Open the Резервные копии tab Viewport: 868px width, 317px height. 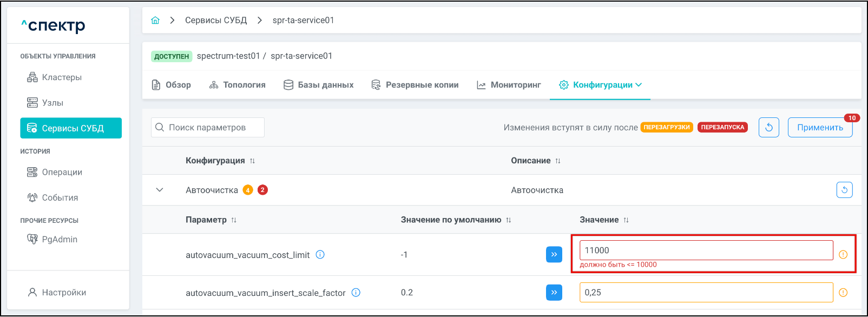click(x=415, y=85)
